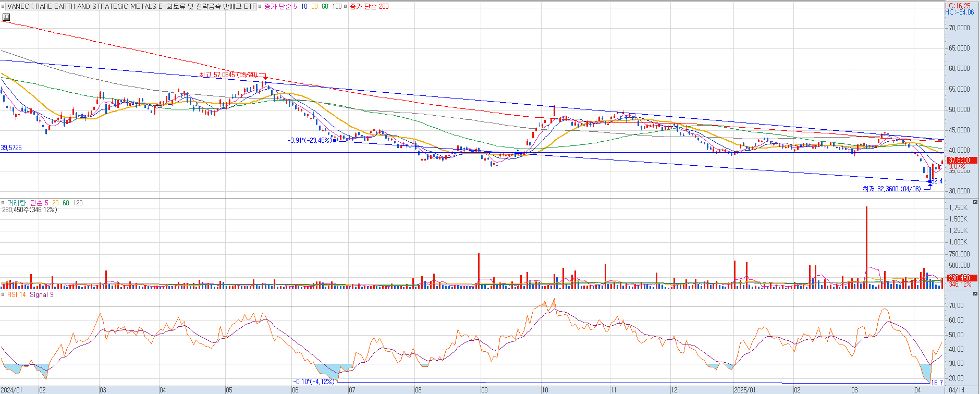
Task: Click the 39.5725 horizontal line label
Action: pos(11,148)
